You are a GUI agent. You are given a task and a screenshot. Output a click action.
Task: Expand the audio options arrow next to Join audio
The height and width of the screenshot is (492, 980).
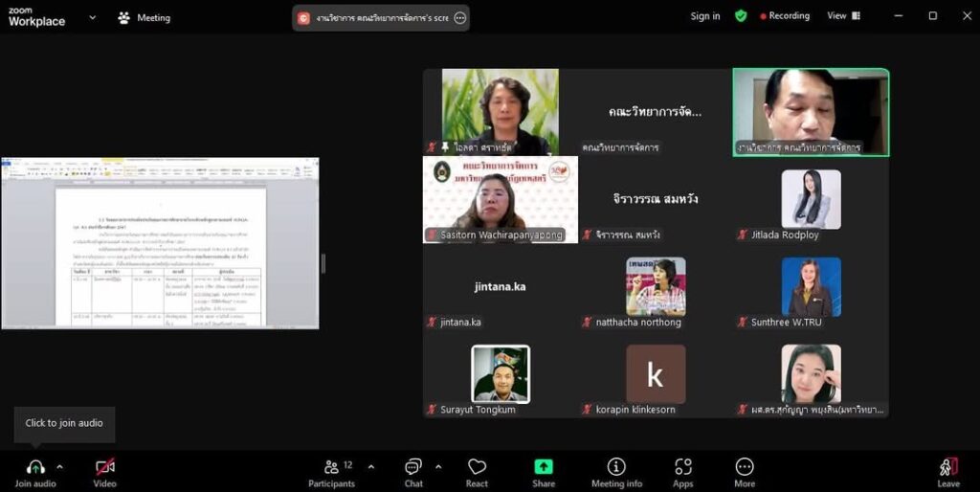pos(59,467)
